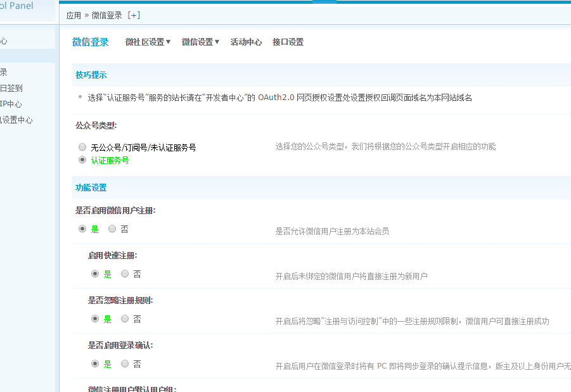Open the 日签到 sidebar item

(x=11, y=88)
